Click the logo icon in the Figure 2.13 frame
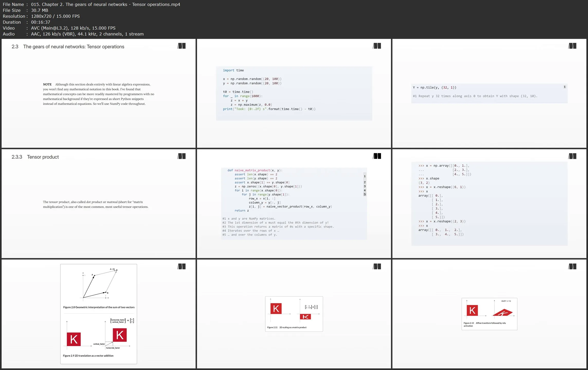This screenshot has height=370, width=588. point(572,266)
